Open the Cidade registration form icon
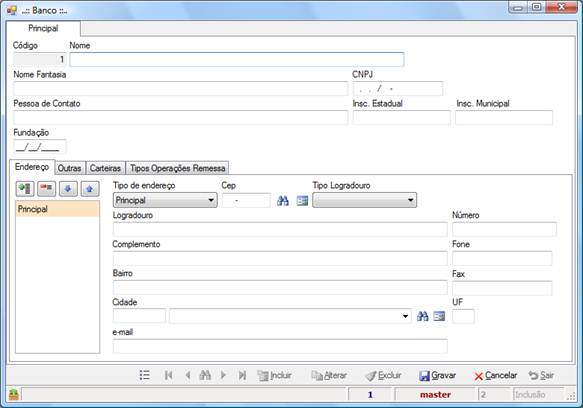Screen dimensions: 583x408 (439, 317)
